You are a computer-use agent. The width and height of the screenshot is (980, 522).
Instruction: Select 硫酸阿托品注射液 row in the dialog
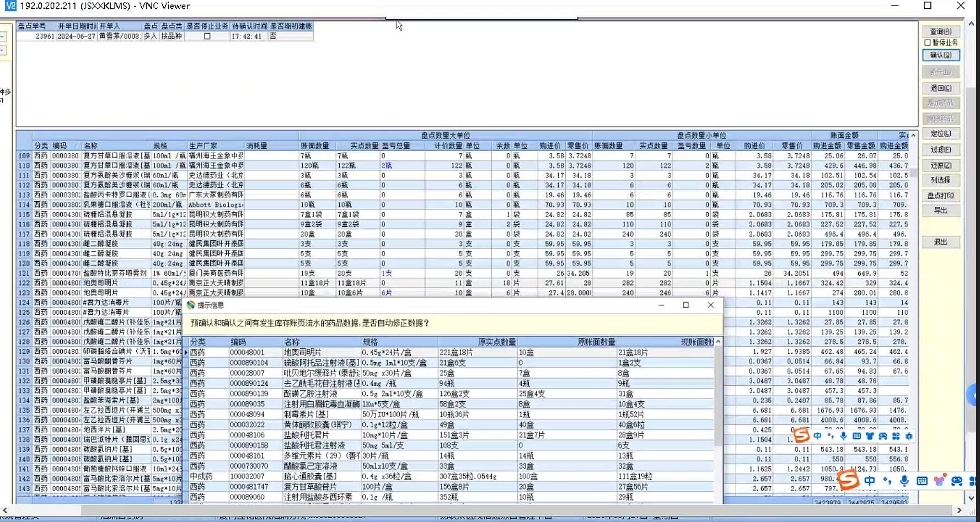[x=452, y=363]
